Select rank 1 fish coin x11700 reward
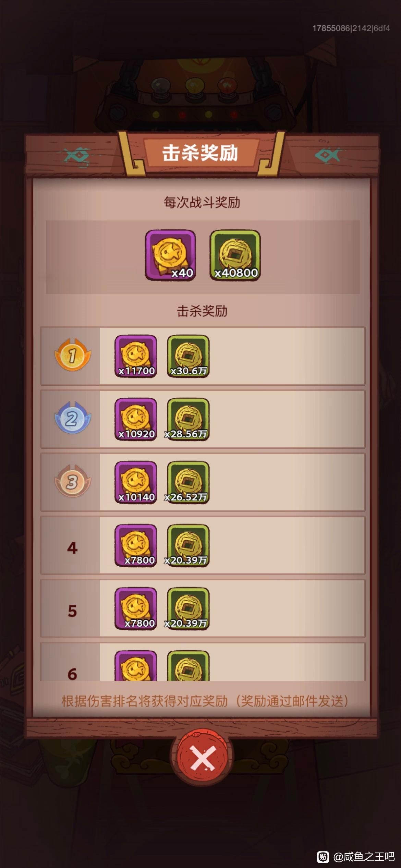This screenshot has width=401, height=868. tap(136, 356)
